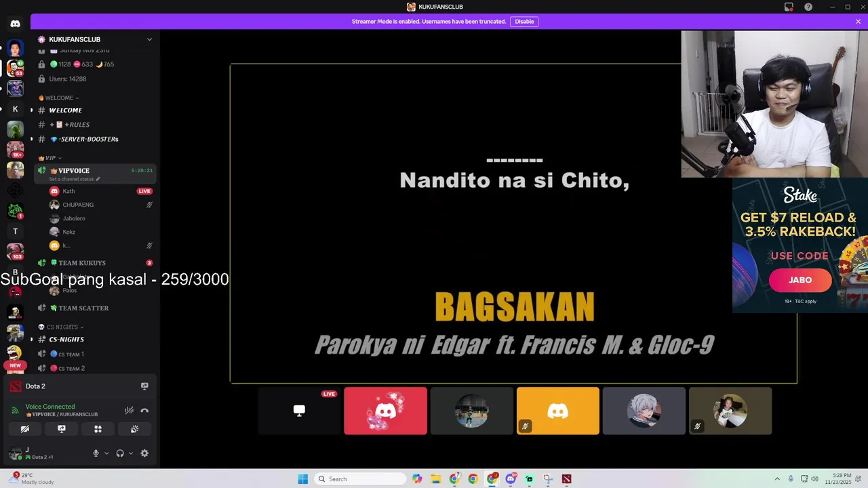Open Discord app in the taskbar
Screen dimensions: 868x488
click(x=511, y=479)
